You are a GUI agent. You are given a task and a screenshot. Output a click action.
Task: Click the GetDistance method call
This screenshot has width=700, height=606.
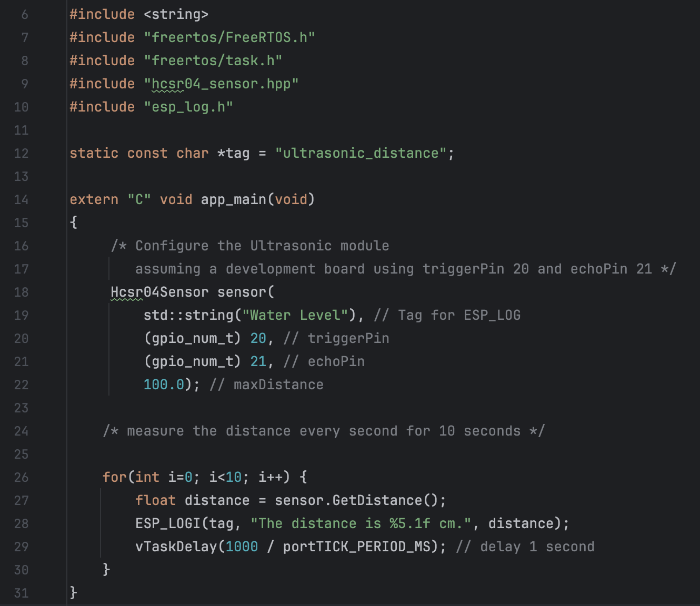(x=377, y=501)
